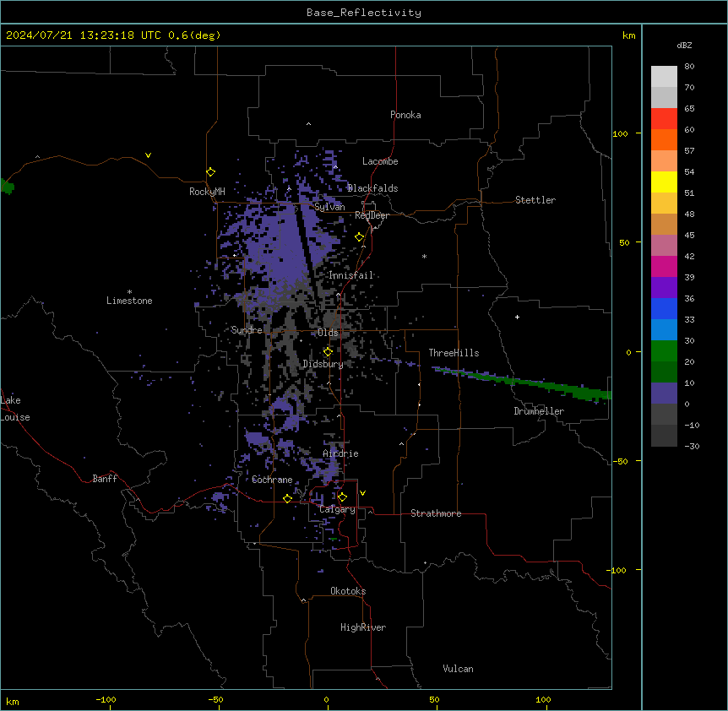The height and width of the screenshot is (711, 728).
Task: Click the green echo patch at far left edge
Action: (7, 187)
